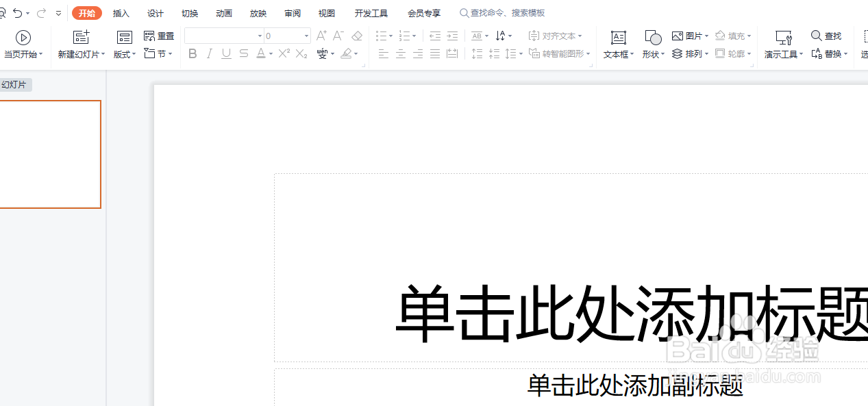Open the 放映 ribbon tab

(x=258, y=12)
